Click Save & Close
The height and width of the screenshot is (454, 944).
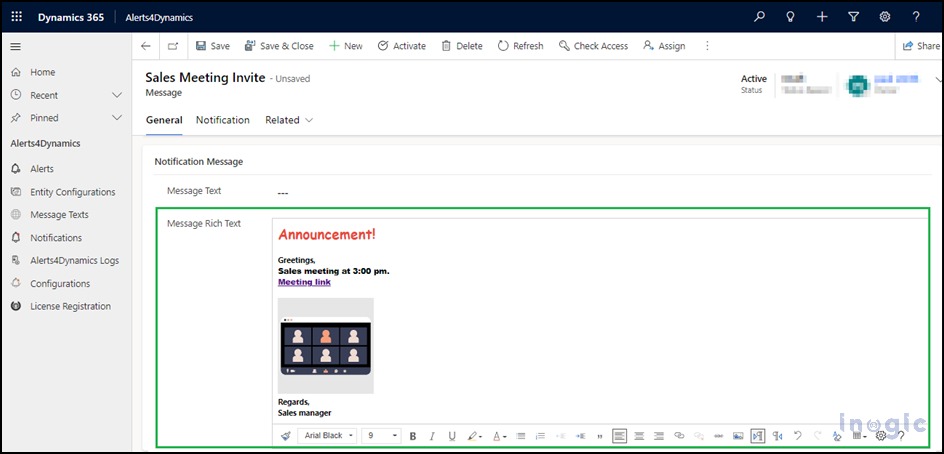coord(279,46)
